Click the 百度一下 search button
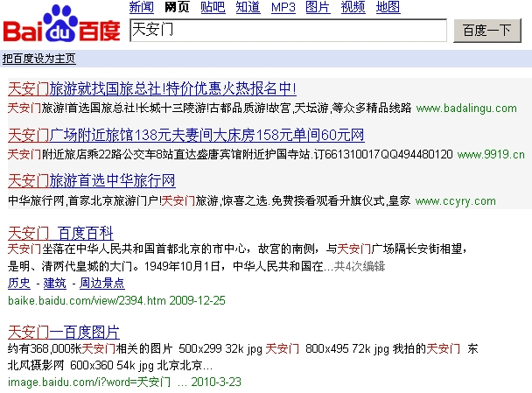This screenshot has height=393, width=532. (x=487, y=31)
